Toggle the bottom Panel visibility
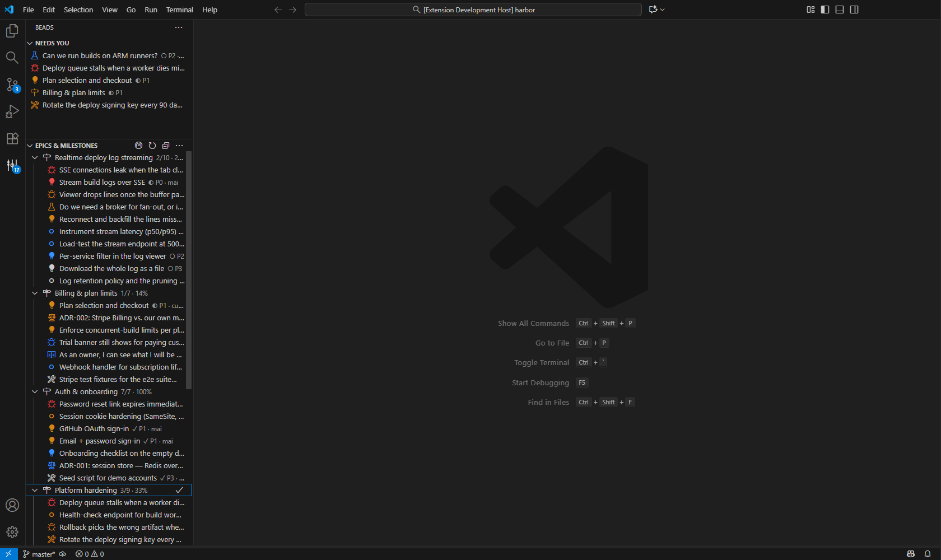Image resolution: width=941 pixels, height=560 pixels. [x=840, y=10]
